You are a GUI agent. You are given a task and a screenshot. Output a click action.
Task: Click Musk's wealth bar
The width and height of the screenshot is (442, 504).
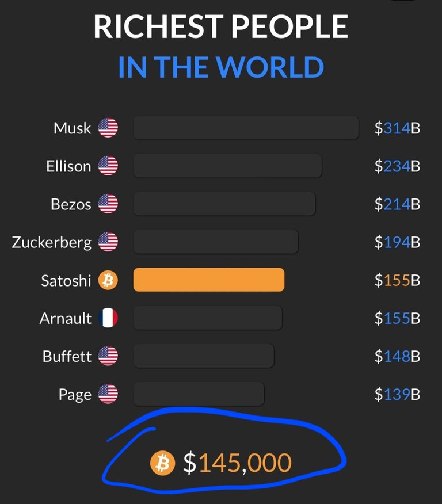[x=246, y=128]
